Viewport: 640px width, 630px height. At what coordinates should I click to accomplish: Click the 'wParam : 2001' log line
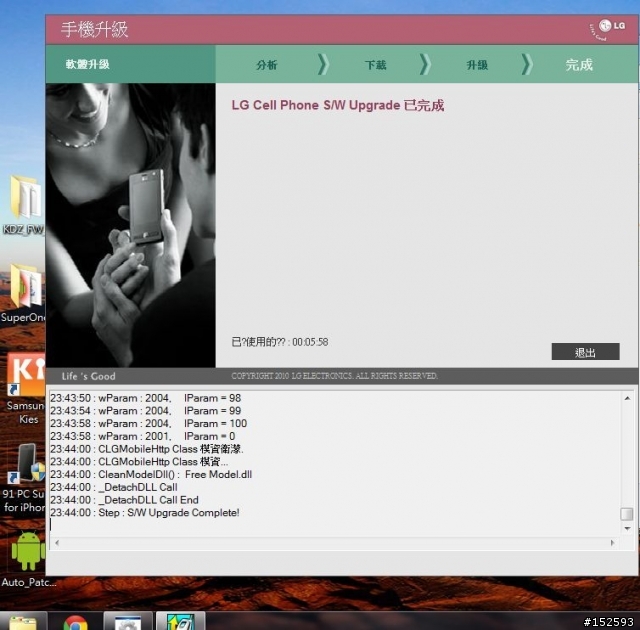142,436
